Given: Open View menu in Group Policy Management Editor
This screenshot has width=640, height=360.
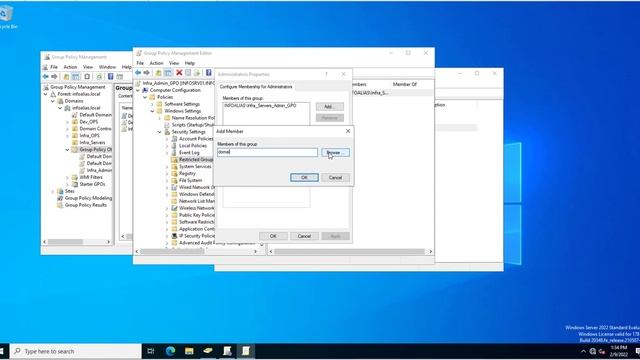Looking at the screenshot, I should coord(174,63).
